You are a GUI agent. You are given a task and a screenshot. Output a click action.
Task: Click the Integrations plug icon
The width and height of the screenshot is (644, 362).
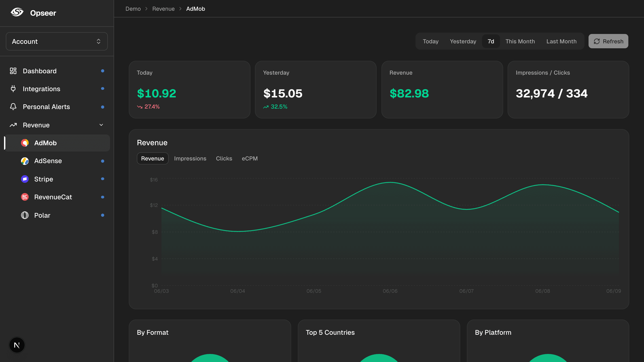click(x=13, y=89)
